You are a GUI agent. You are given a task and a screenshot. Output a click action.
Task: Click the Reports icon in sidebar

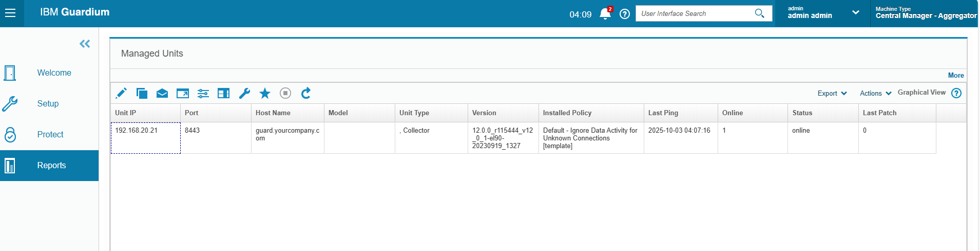(10, 166)
